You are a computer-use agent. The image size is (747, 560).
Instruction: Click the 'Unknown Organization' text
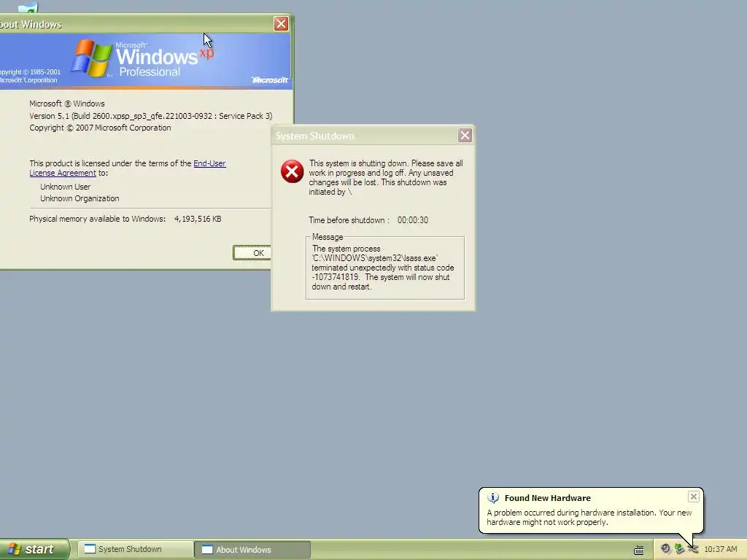pyautogui.click(x=80, y=198)
